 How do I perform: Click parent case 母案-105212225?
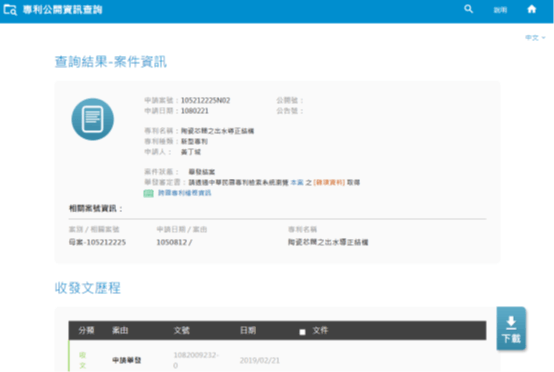click(x=97, y=242)
